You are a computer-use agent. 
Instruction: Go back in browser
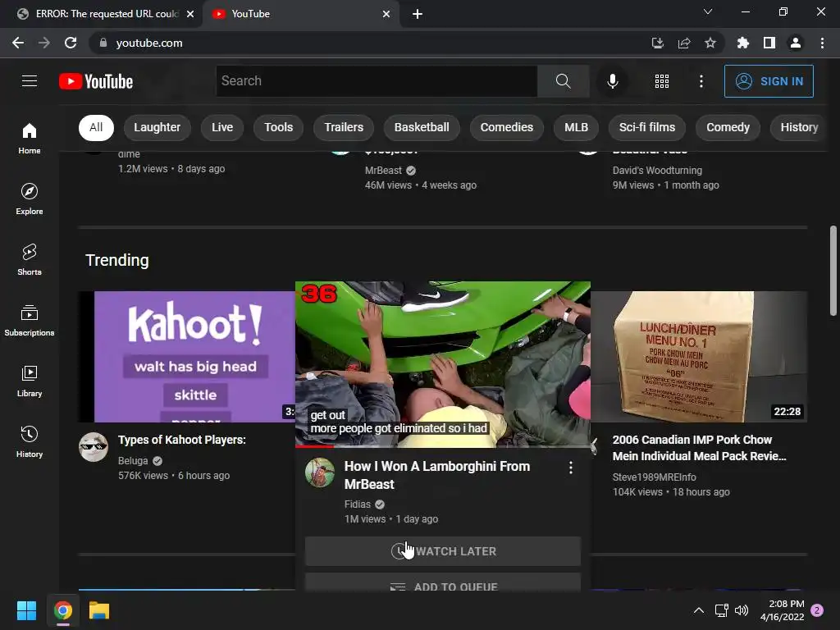click(18, 43)
